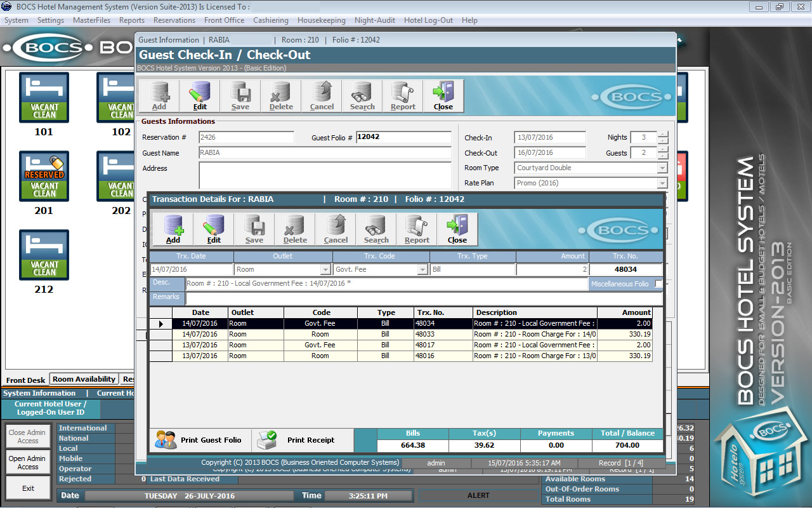
Task: Click the Description column header
Action: pyautogui.click(x=535, y=312)
